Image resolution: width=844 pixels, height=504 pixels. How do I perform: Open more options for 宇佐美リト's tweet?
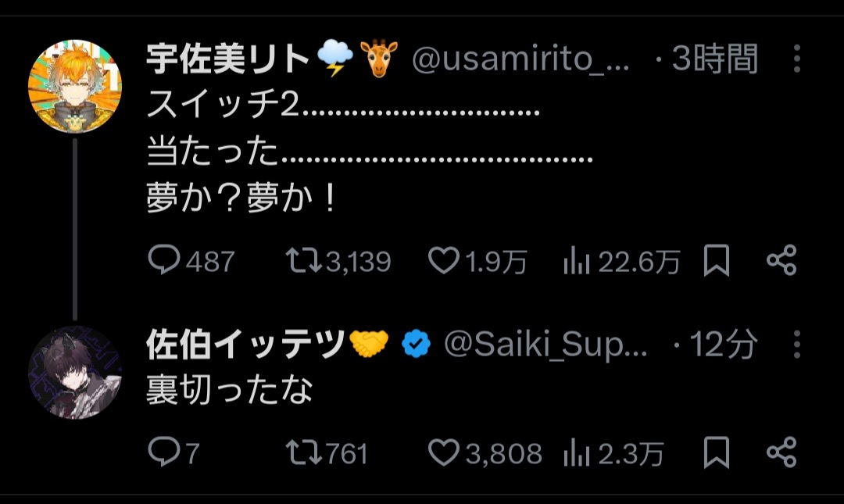[796, 59]
